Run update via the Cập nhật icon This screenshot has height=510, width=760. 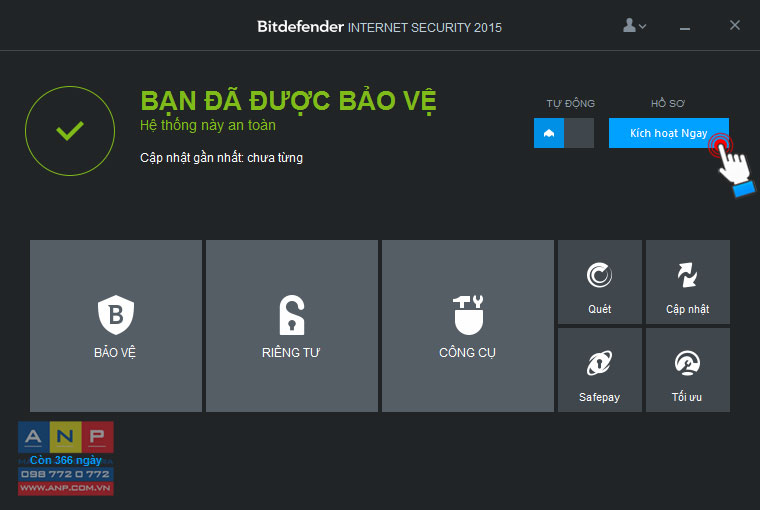click(x=687, y=275)
